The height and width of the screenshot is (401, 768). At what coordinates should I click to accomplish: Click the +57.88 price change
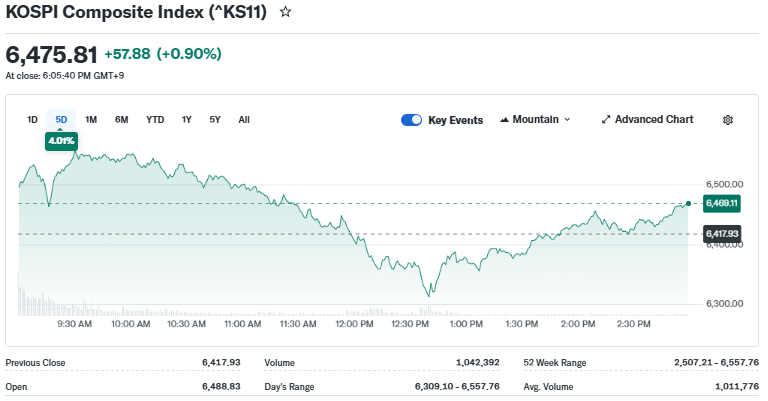click(x=127, y=54)
